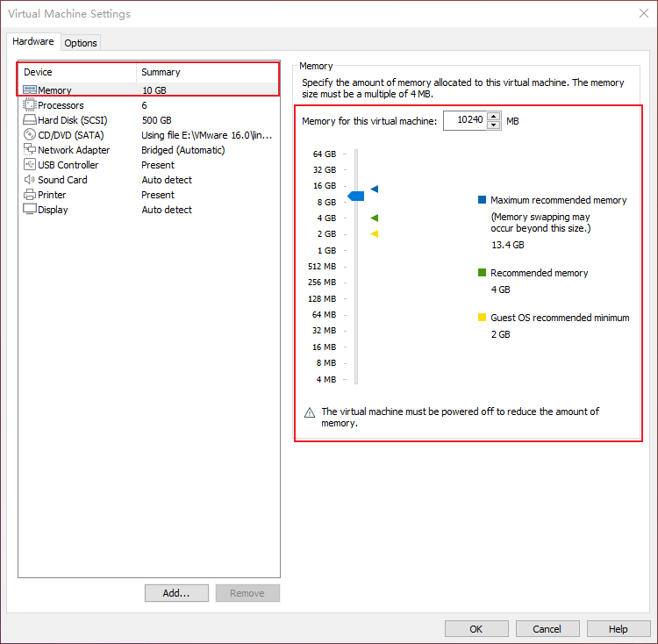Click the Printer device icon

click(x=30, y=195)
